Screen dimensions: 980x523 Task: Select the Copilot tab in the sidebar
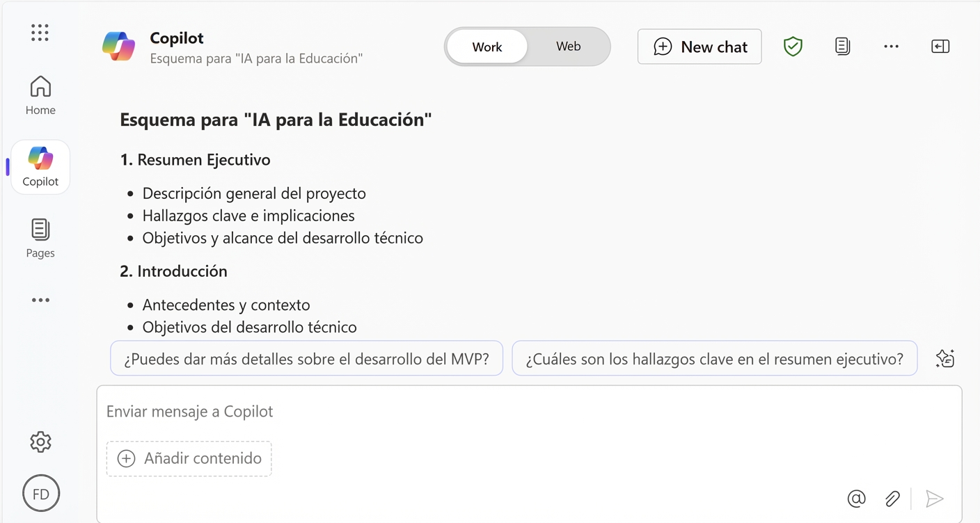pyautogui.click(x=40, y=166)
